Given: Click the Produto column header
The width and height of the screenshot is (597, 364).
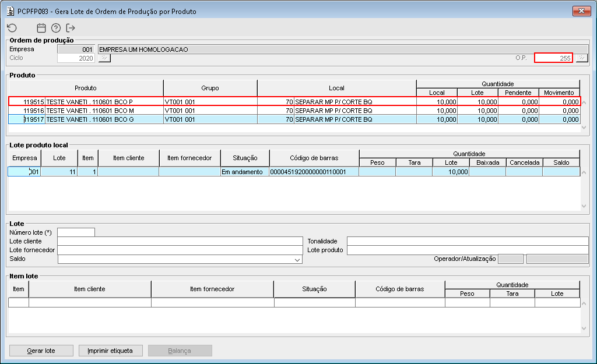Looking at the screenshot, I should click(86, 88).
